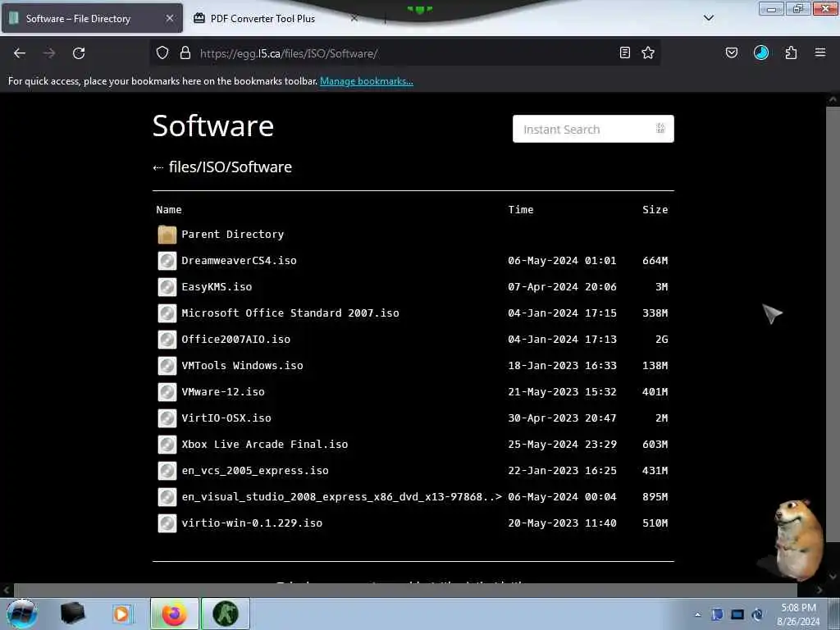Download VMTools Windows.iso
The width and height of the screenshot is (840, 630).
click(x=242, y=366)
